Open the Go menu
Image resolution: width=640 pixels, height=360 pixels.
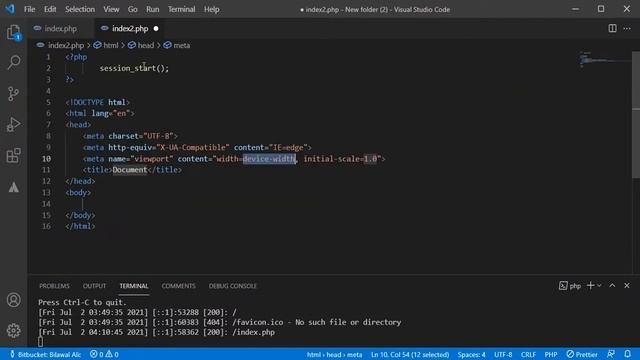pos(133,9)
